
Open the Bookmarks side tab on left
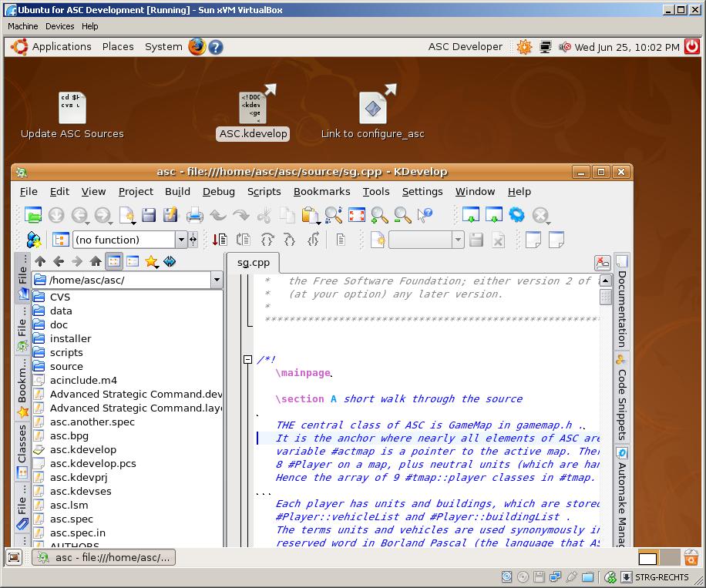click(x=22, y=388)
